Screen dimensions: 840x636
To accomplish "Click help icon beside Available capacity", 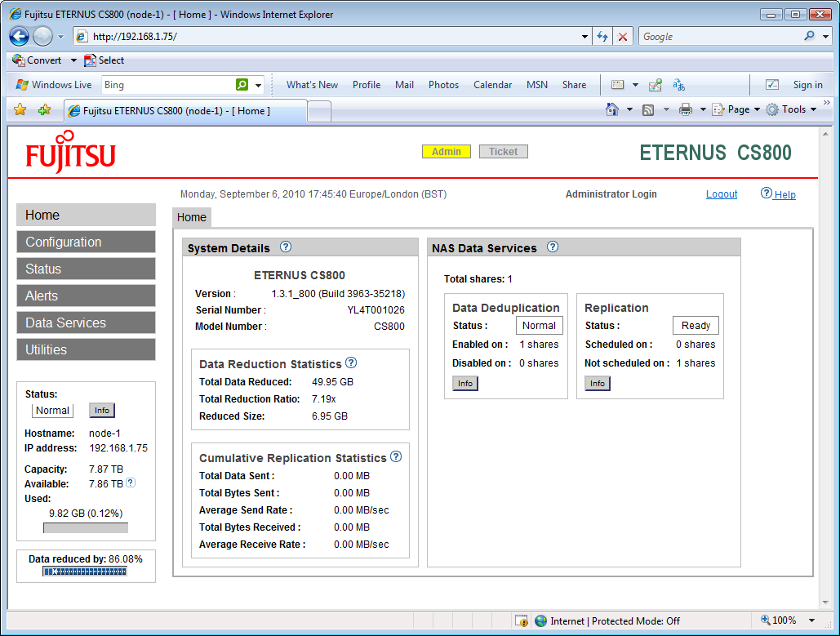I will [131, 483].
